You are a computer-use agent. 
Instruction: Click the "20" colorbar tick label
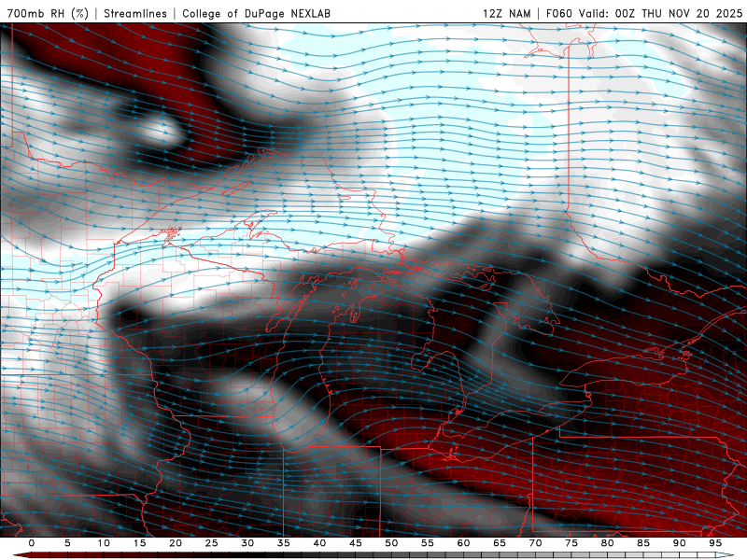coord(176,543)
